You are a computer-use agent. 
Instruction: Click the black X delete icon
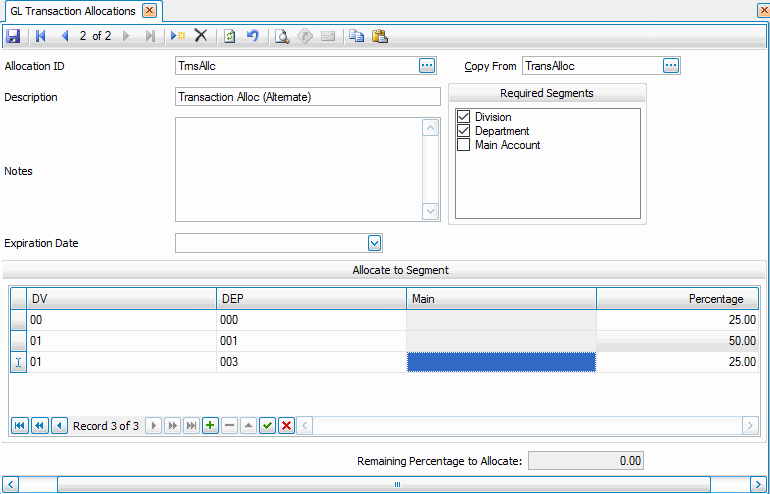pyautogui.click(x=200, y=36)
